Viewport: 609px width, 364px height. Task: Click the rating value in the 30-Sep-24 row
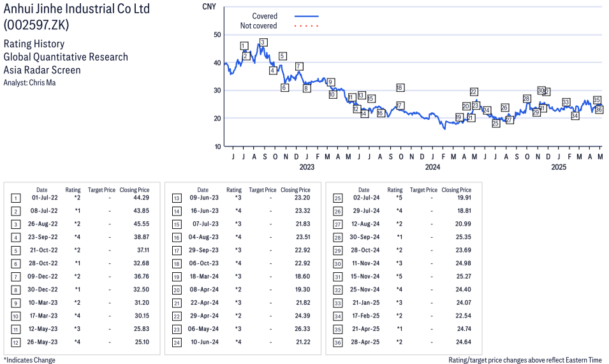coord(399,237)
